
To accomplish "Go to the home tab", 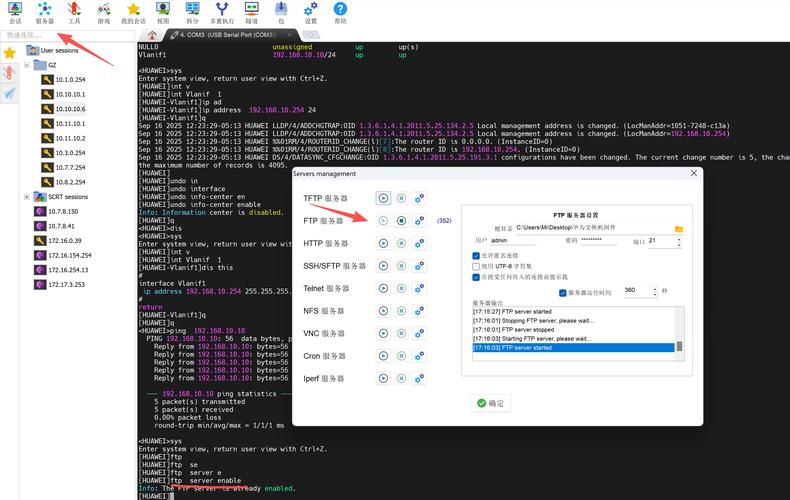I will pos(153,35).
